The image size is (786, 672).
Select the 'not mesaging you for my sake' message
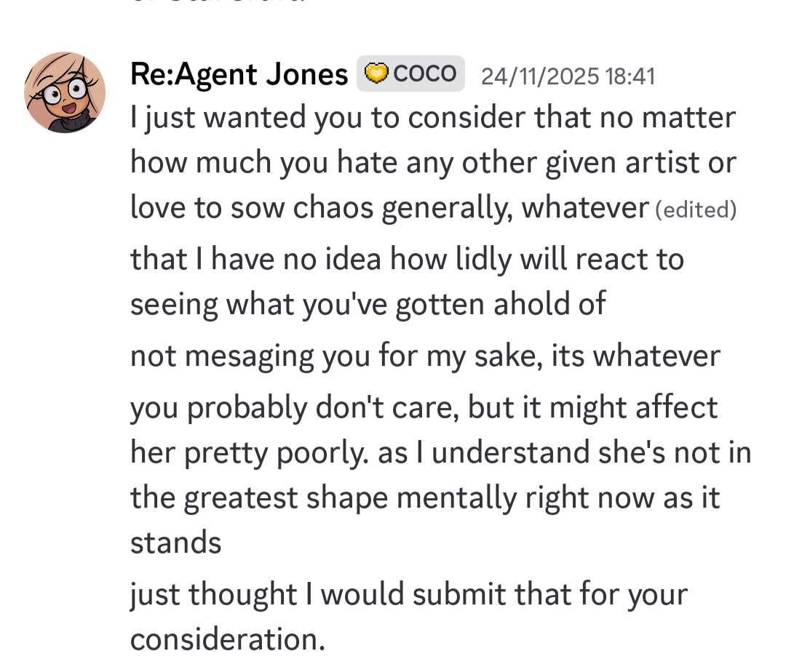tap(425, 356)
